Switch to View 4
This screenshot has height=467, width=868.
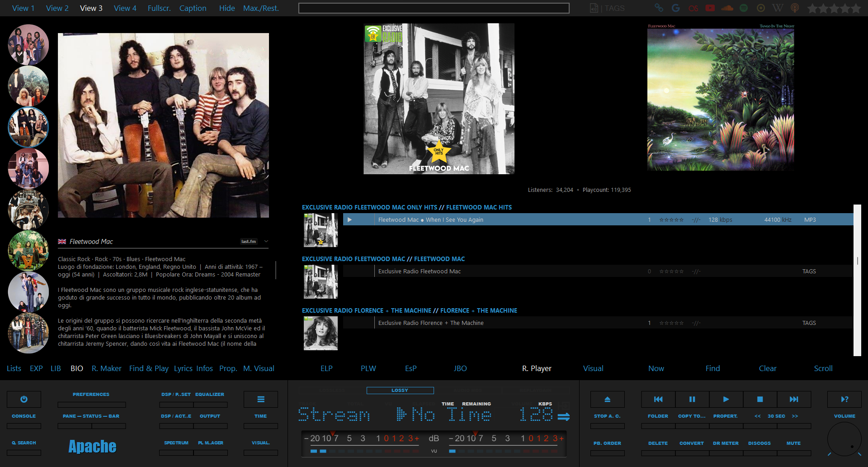click(x=125, y=8)
